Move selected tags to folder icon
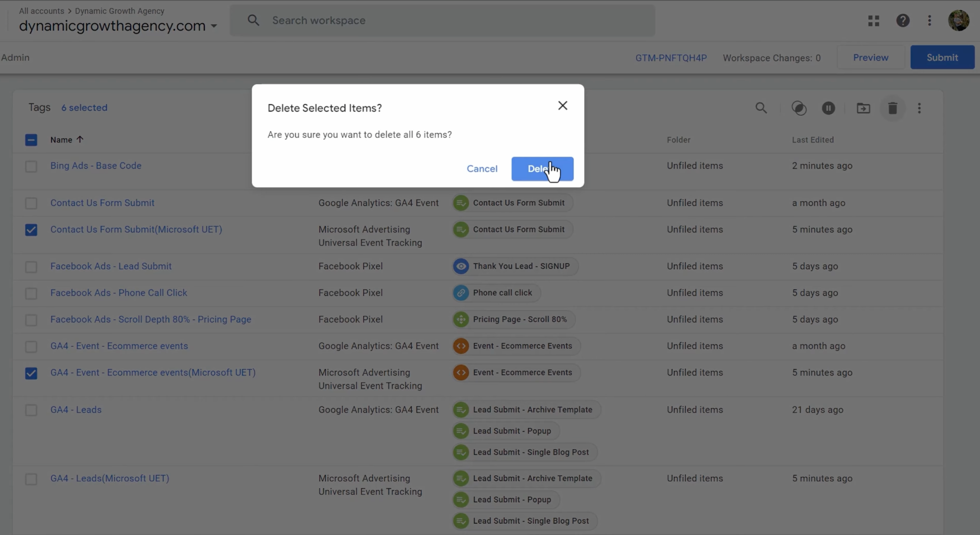The width and height of the screenshot is (980, 535). tap(863, 108)
